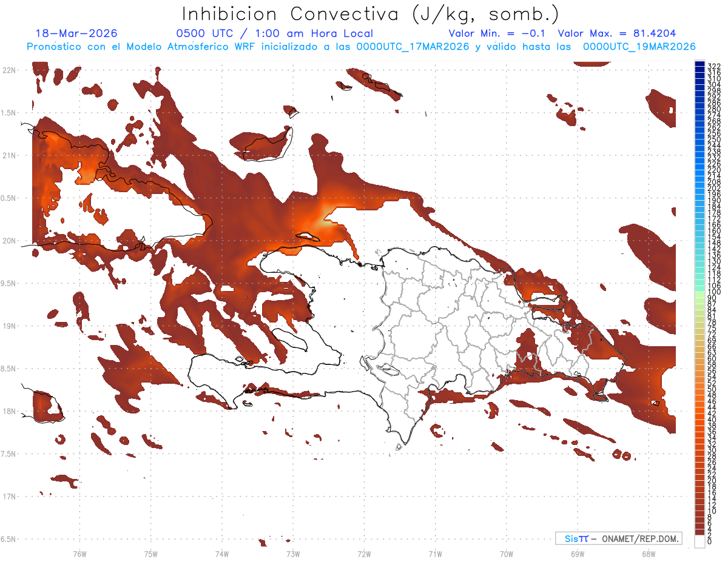This screenshot has height=562, width=728.
Task: Click the '19N' latitude label
Action: click(x=9, y=326)
